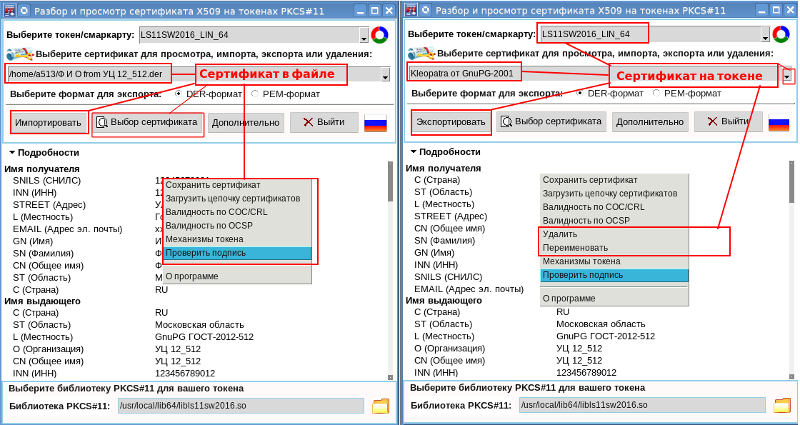Click the circular refresh-token icon in left window
Image resolution: width=800 pixels, height=425 pixels.
pyautogui.click(x=378, y=34)
